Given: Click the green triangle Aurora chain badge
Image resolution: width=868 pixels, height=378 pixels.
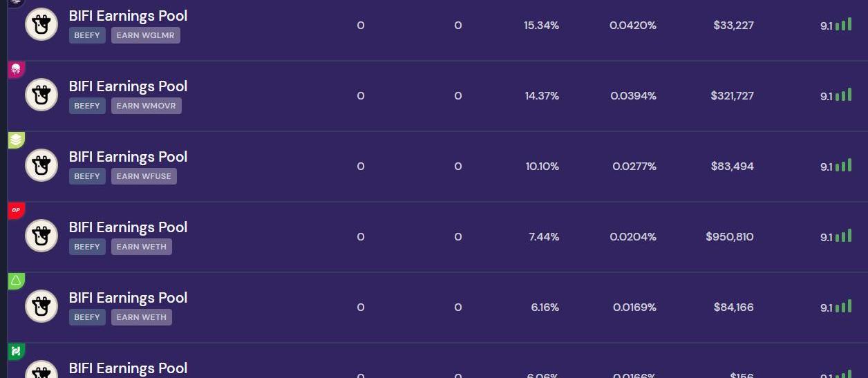Looking at the screenshot, I should [16, 281].
